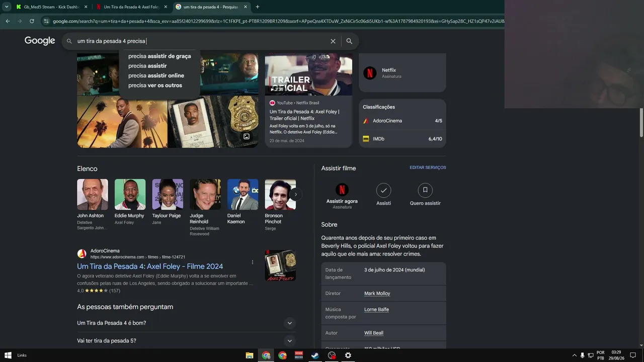
Task: Reload the current page
Action: click(32, 21)
